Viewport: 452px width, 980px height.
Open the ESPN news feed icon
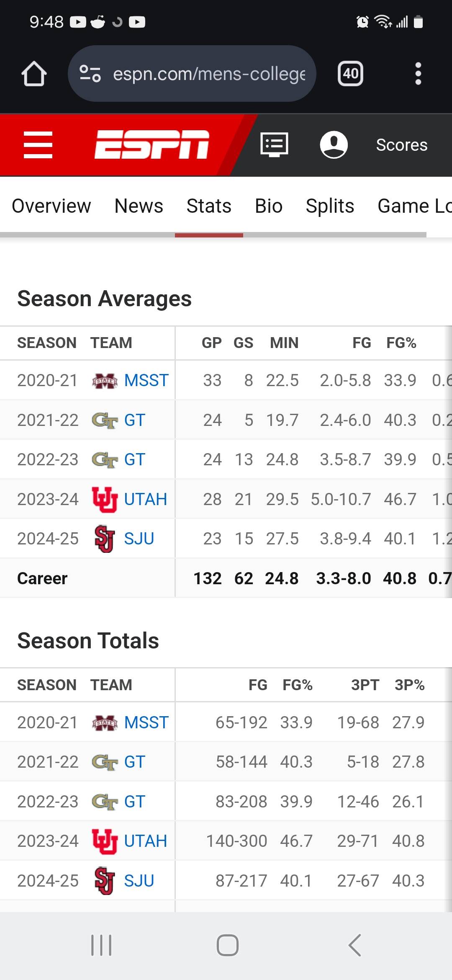(274, 145)
